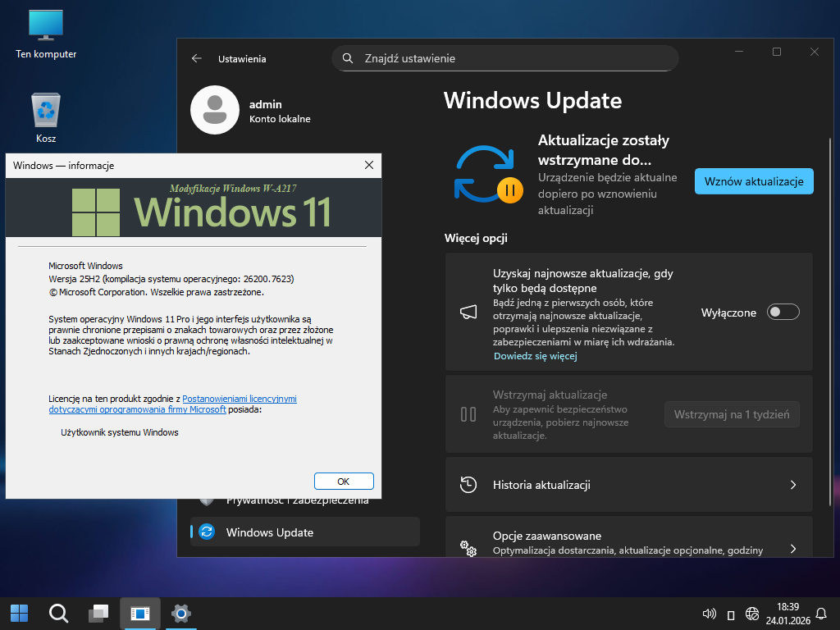Click the back arrow in Ustawienia
840x630 pixels.
pyautogui.click(x=196, y=59)
